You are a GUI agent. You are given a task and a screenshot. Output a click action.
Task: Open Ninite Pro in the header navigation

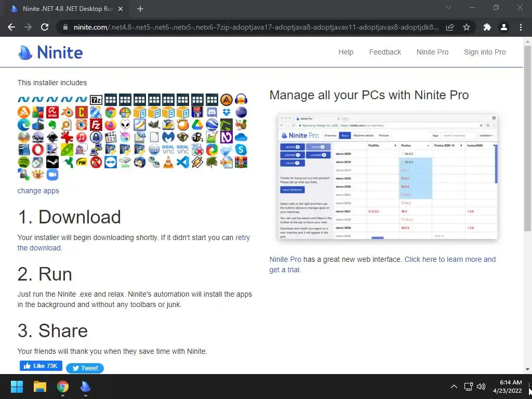click(x=433, y=52)
